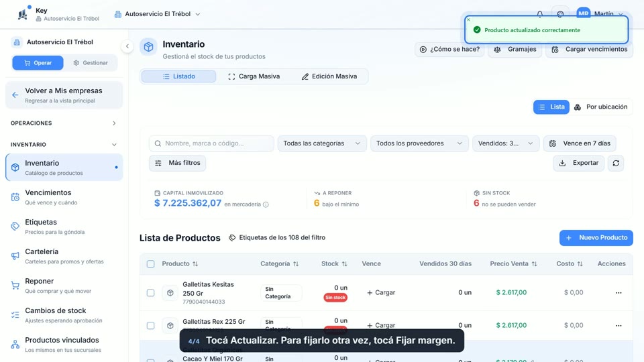Open Gramajes

coord(515,49)
